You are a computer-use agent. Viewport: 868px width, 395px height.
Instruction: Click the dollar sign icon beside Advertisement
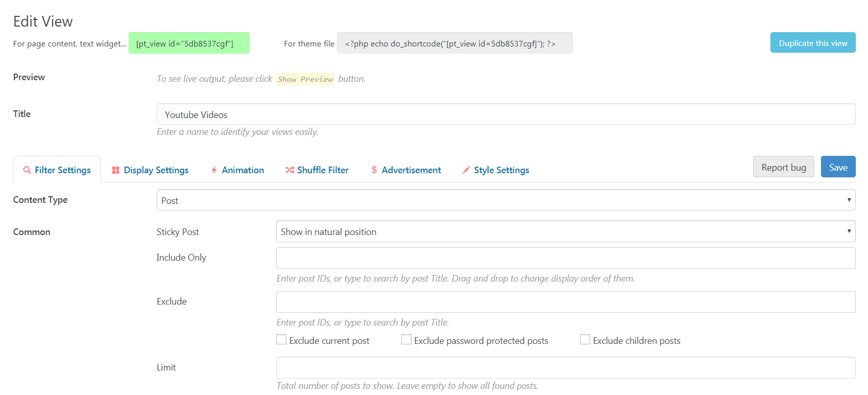(374, 170)
